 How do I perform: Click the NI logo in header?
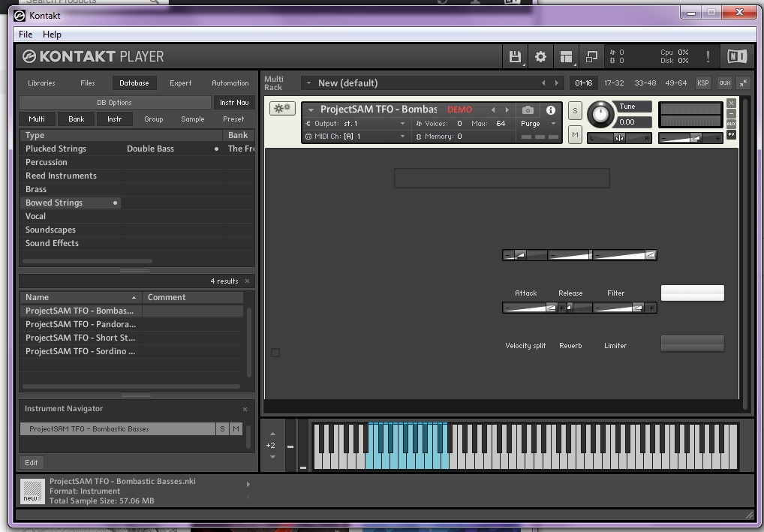click(737, 56)
